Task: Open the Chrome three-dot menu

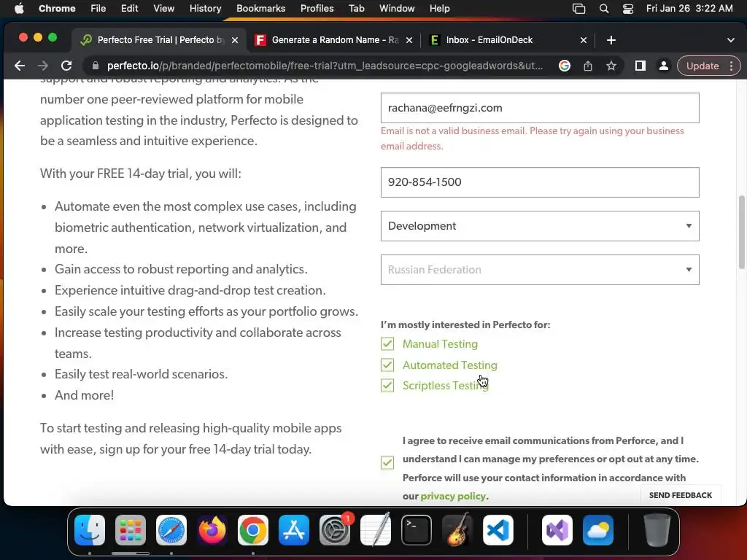Action: click(x=731, y=66)
